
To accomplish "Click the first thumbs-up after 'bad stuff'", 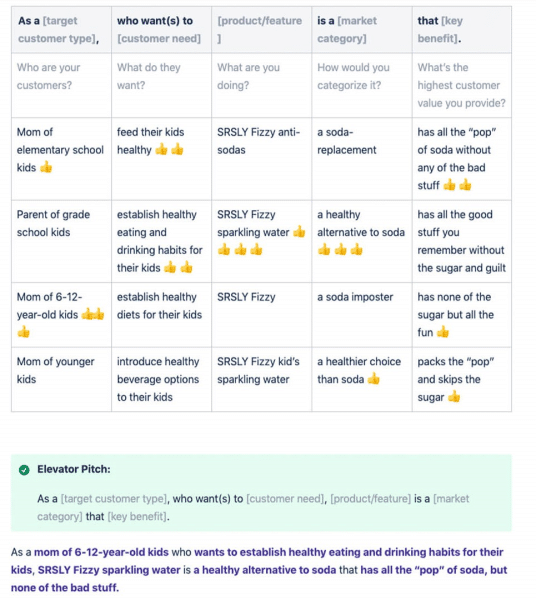I will click(449, 185).
